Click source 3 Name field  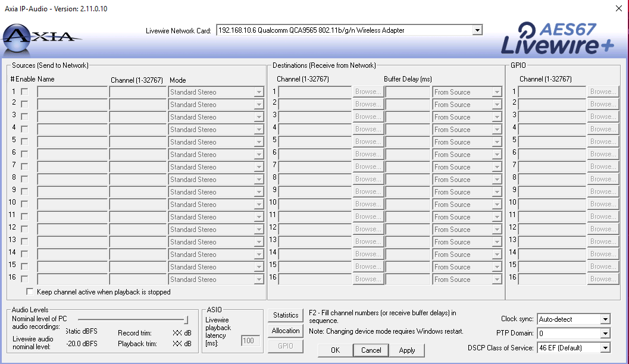[x=73, y=117]
